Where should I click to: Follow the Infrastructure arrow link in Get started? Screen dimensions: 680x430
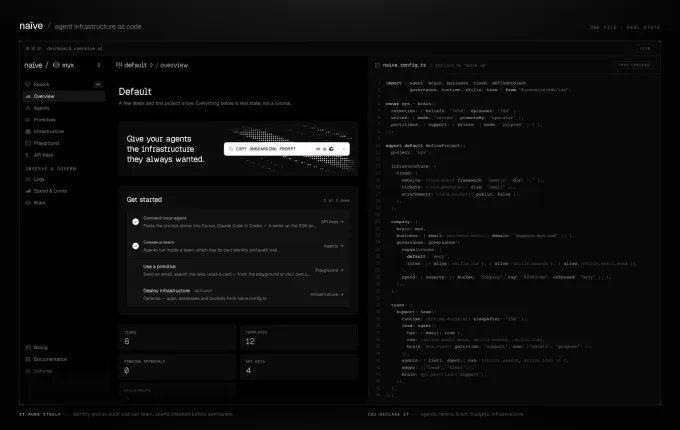tap(327, 294)
